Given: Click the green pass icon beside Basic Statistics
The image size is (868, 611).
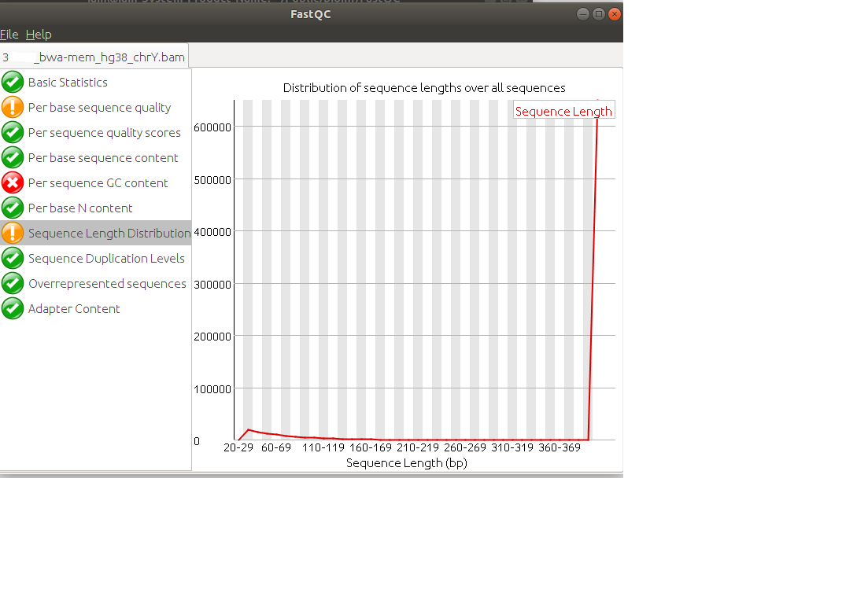Looking at the screenshot, I should 12,82.
